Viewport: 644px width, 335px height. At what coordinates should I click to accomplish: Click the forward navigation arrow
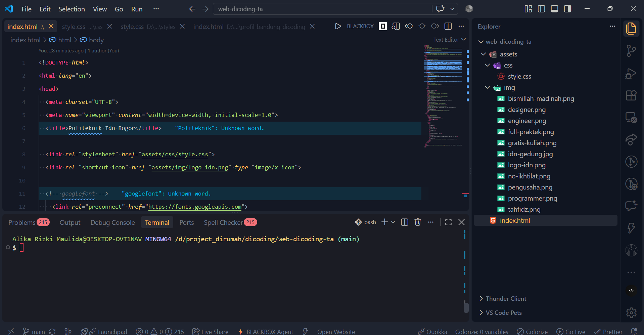tap(205, 9)
